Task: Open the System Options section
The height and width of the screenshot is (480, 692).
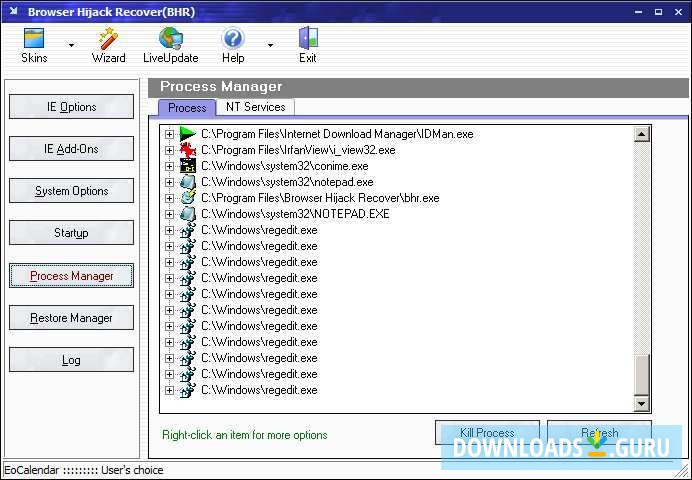Action: click(x=71, y=191)
